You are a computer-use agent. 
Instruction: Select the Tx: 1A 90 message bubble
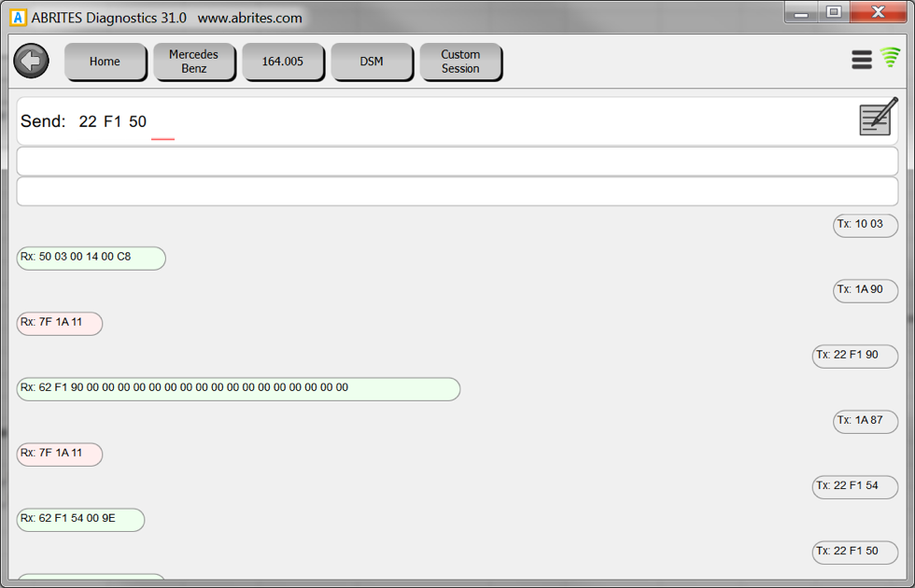[x=866, y=290]
